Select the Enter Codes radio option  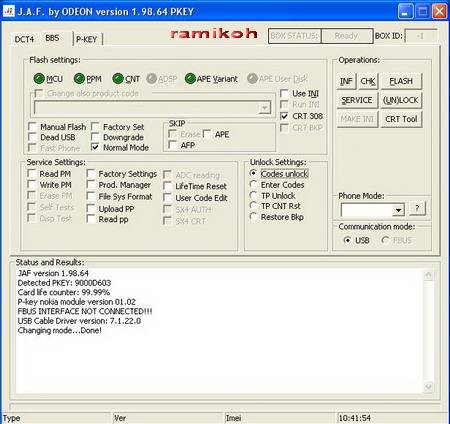[253, 185]
